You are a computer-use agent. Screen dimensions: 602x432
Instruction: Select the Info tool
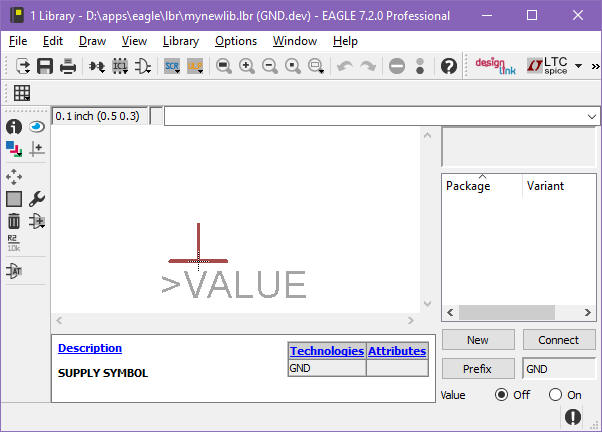pyautogui.click(x=14, y=127)
